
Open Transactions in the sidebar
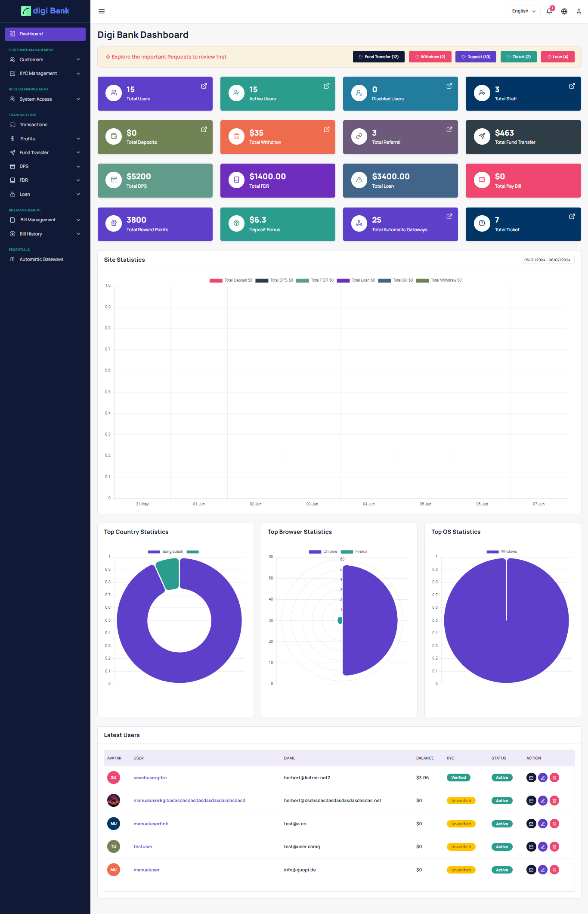click(x=34, y=125)
